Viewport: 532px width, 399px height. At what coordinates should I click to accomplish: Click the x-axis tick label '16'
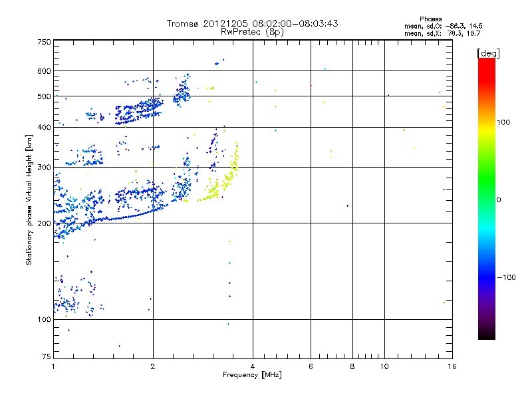pos(452,366)
